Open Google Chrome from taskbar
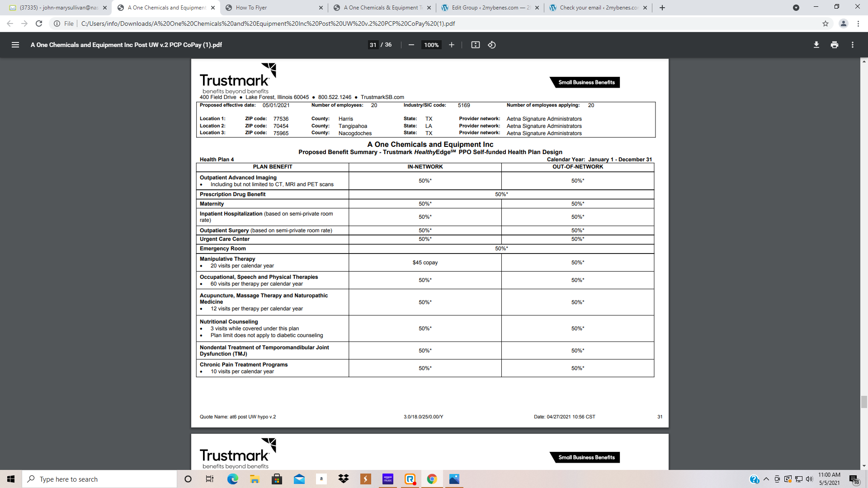 [x=432, y=479]
